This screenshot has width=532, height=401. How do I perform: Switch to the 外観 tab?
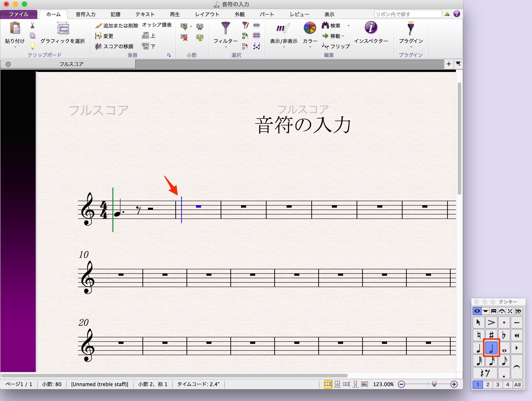[x=240, y=14]
